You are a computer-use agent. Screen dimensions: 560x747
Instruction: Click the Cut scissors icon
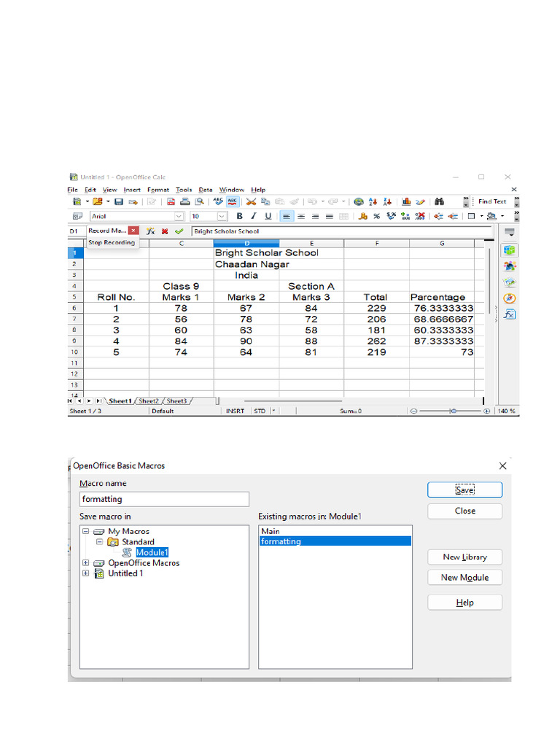251,201
